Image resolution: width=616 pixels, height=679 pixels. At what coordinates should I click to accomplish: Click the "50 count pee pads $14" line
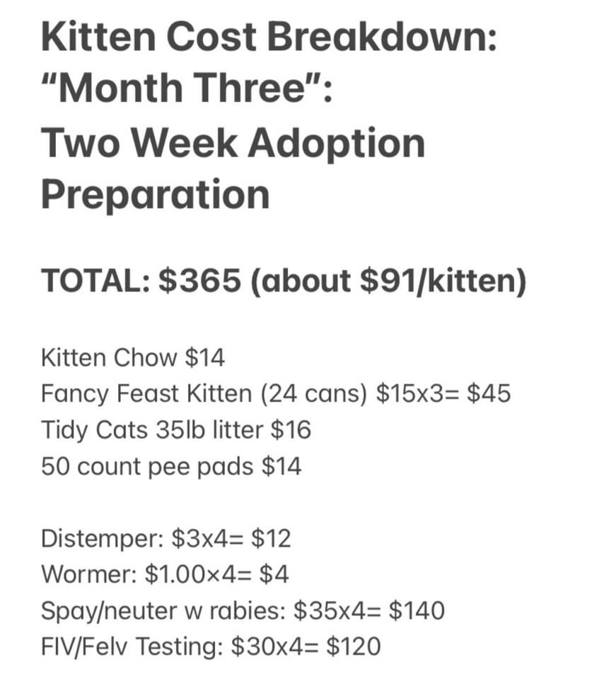(170, 466)
